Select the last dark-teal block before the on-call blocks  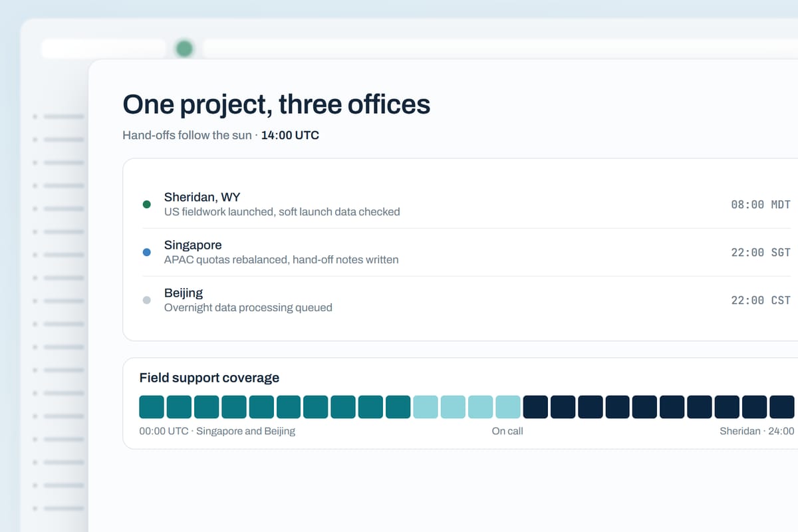[x=398, y=407]
